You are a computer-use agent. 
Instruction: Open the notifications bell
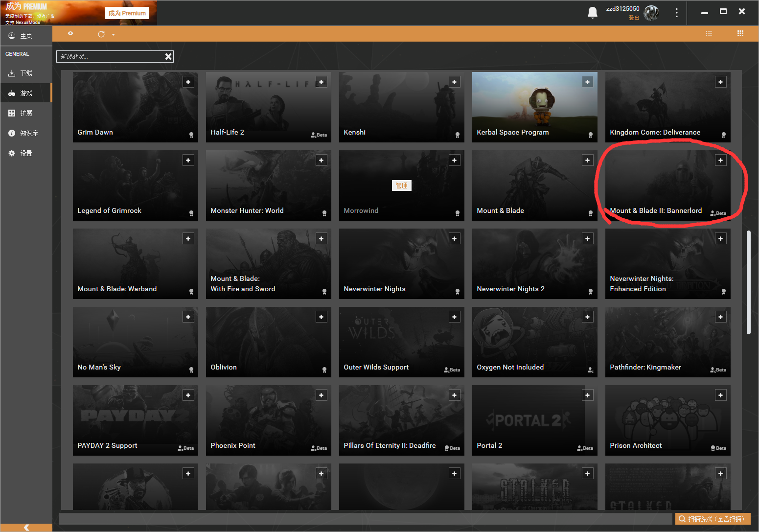pos(593,13)
